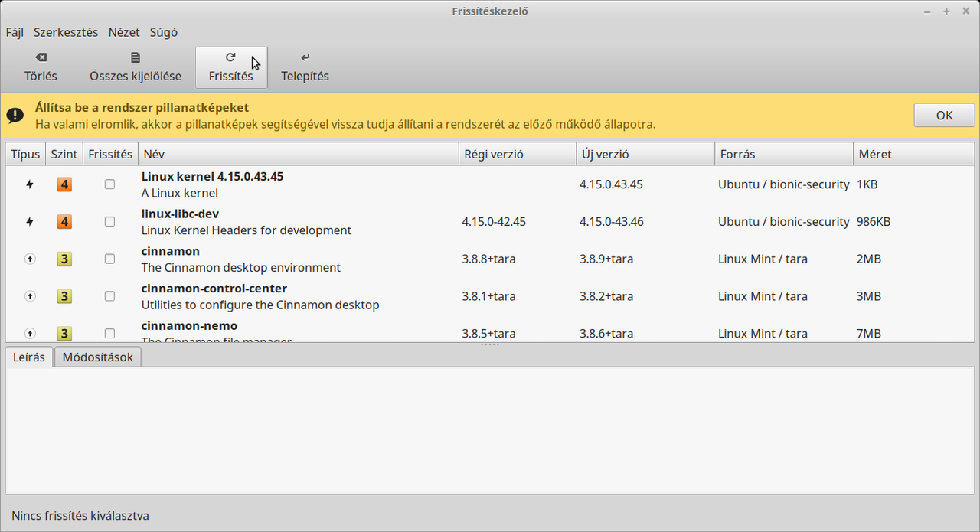Viewport: 980px width, 532px height.
Task: Click new version 4.15.0-43.46
Action: pyautogui.click(x=612, y=222)
